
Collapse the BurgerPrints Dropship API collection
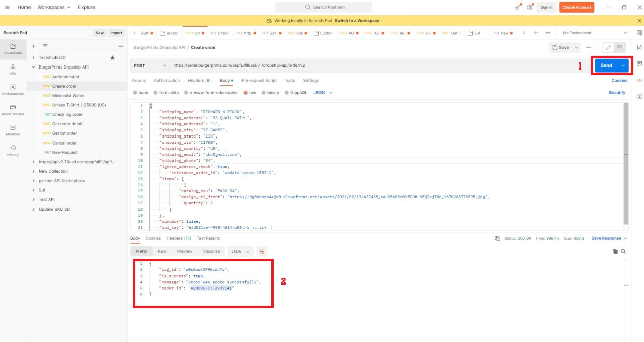[x=33, y=67]
